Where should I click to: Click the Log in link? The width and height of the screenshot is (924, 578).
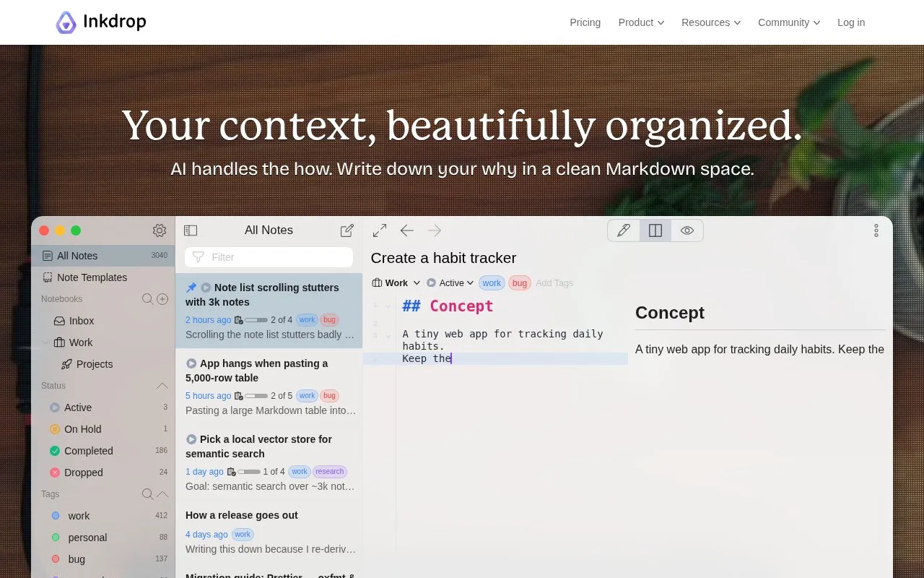point(851,22)
